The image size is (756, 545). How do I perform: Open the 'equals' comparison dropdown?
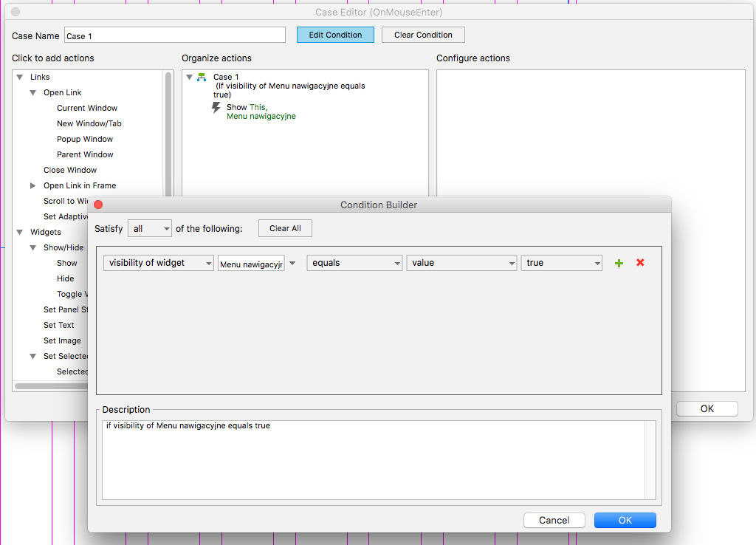[354, 262]
